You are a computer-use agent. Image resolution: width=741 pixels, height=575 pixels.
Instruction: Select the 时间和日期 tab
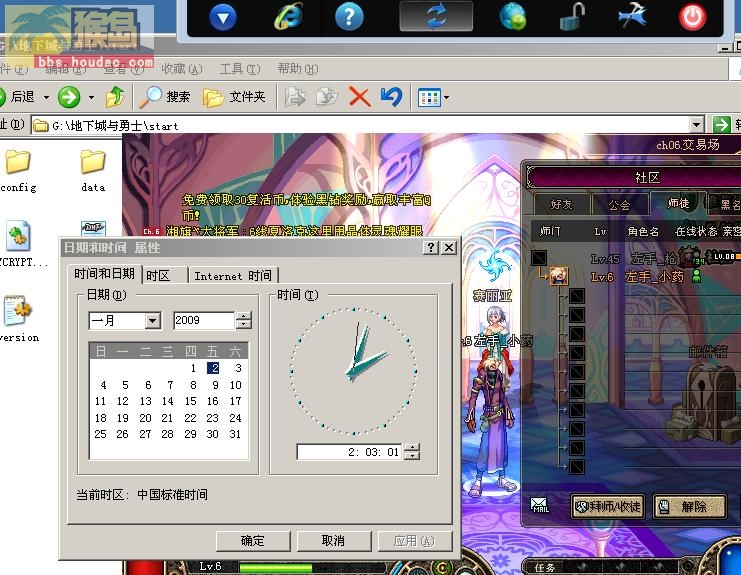[104, 274]
